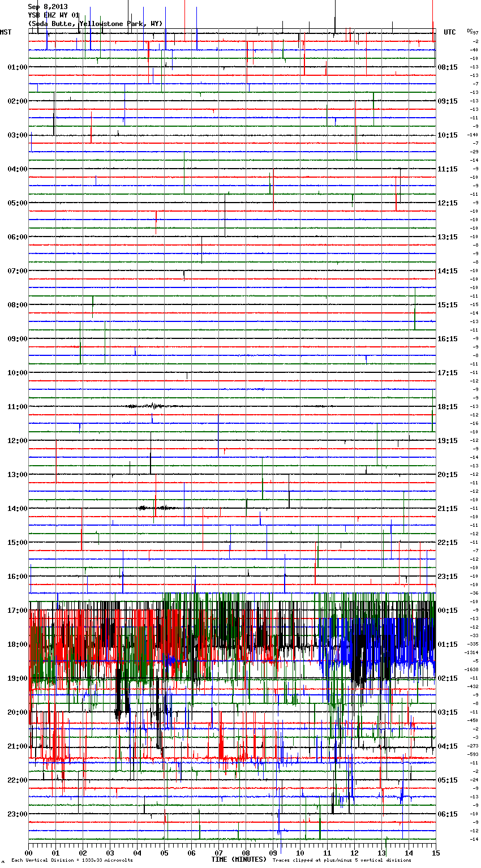This screenshot has height=868, width=481.
Task: Select the 12:15 UTC time label
Action: [448, 203]
